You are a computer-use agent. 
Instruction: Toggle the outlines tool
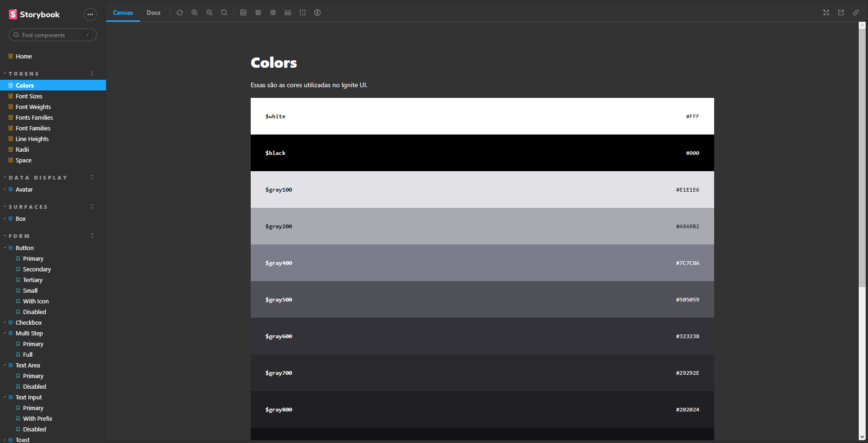pyautogui.click(x=303, y=13)
